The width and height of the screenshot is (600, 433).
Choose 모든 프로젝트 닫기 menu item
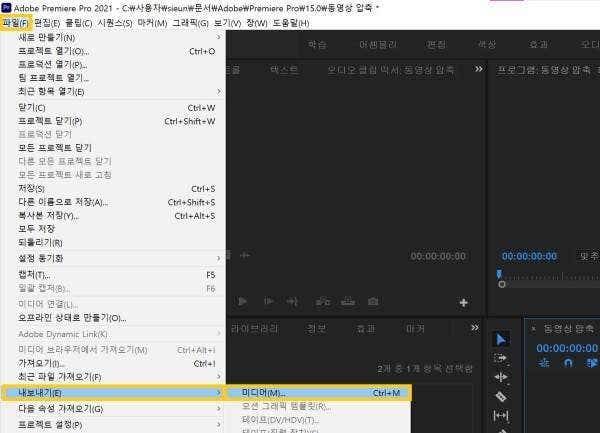coord(113,148)
